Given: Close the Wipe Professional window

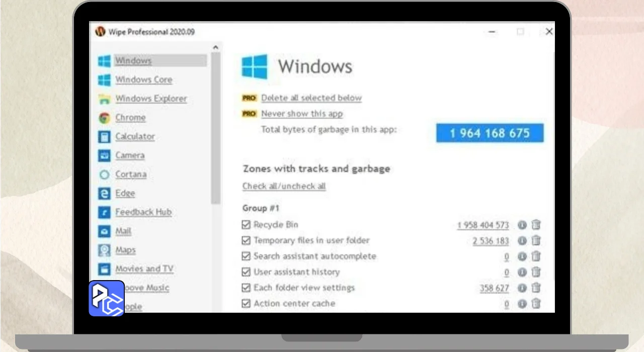Looking at the screenshot, I should click(549, 32).
